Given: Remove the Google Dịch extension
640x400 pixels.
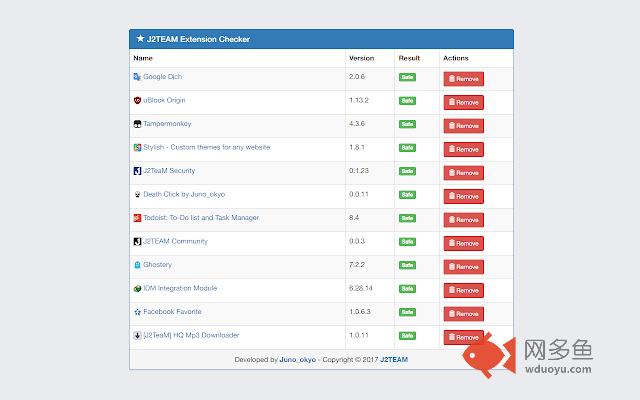Looking at the screenshot, I should click(x=463, y=78).
